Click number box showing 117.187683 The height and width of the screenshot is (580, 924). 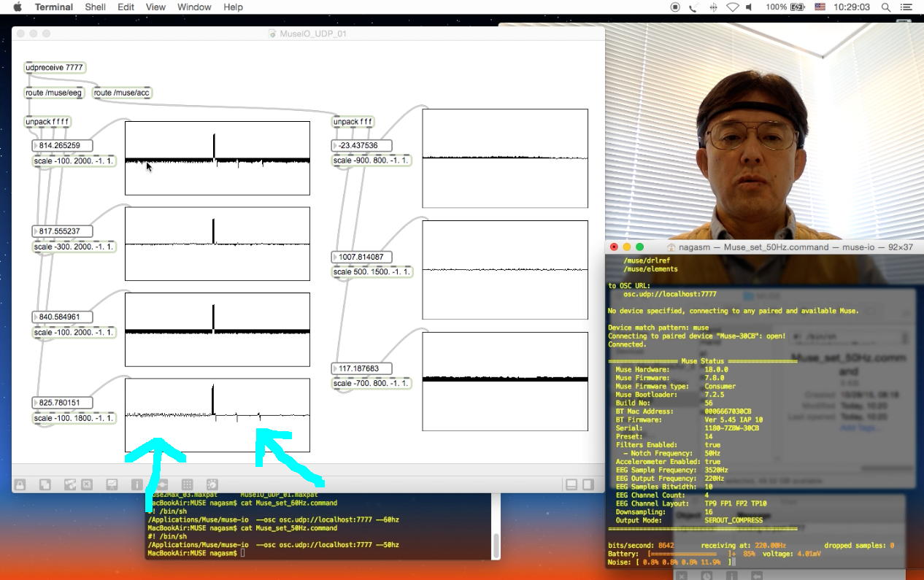coord(361,368)
